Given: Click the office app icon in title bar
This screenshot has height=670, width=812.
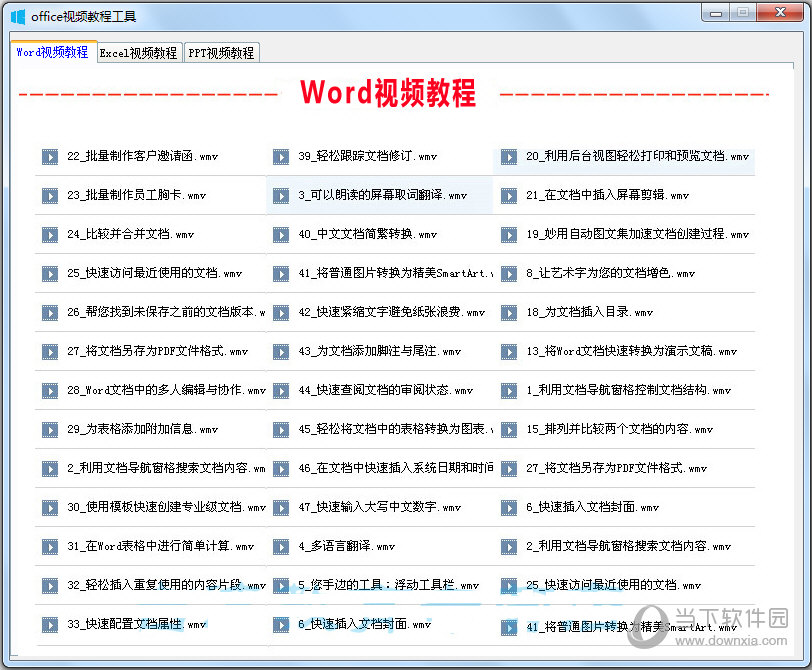Looking at the screenshot, I should coord(18,16).
